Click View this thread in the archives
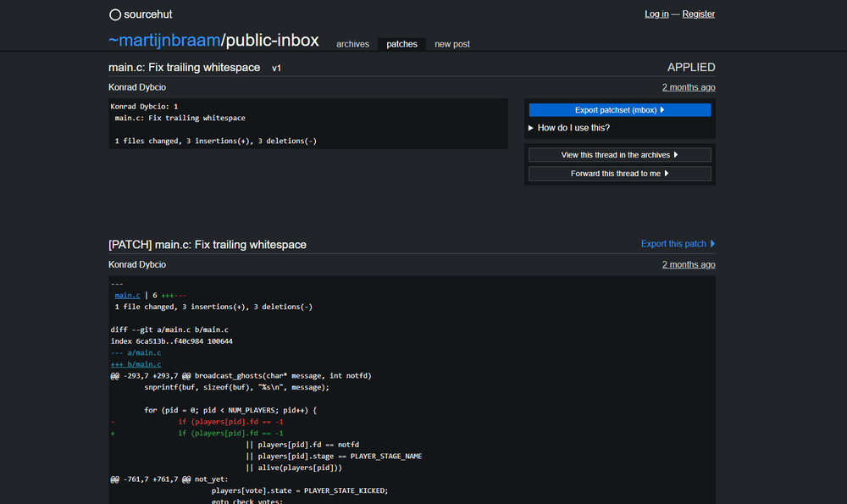The width and height of the screenshot is (847, 504). tap(620, 155)
